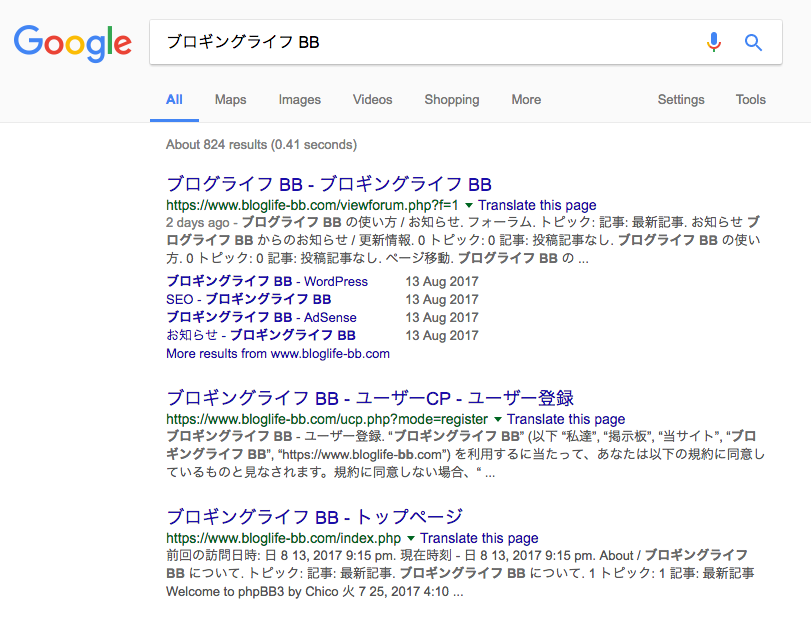Open the Settings menu
The width and height of the screenshot is (811, 617).
click(681, 99)
